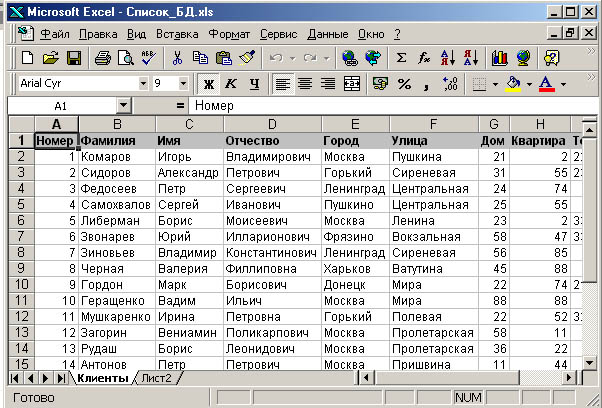Image resolution: width=602 pixels, height=408 pixels.
Task: Merge and center cells icon
Action: point(352,83)
